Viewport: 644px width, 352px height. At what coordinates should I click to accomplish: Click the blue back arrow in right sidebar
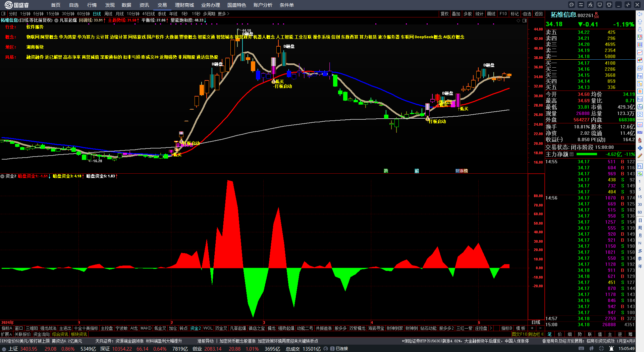(x=640, y=14)
